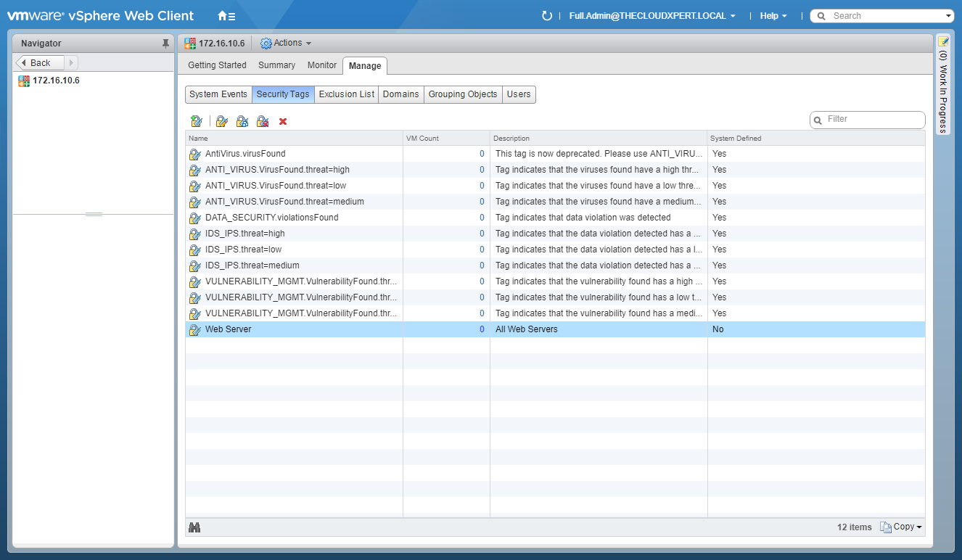Click the binoculars find icon
Viewport: 962px width, 560px height.
194,527
